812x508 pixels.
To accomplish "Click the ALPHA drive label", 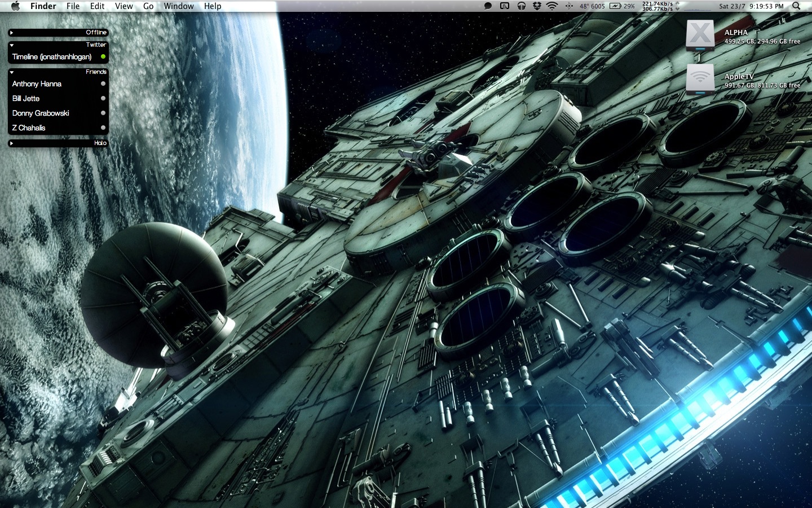I will coord(736,33).
